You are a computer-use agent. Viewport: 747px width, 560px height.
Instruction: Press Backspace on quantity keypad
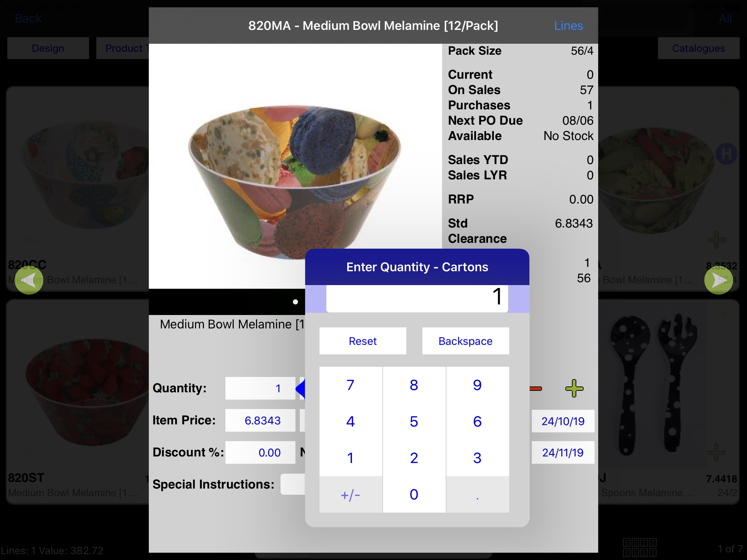[465, 341]
